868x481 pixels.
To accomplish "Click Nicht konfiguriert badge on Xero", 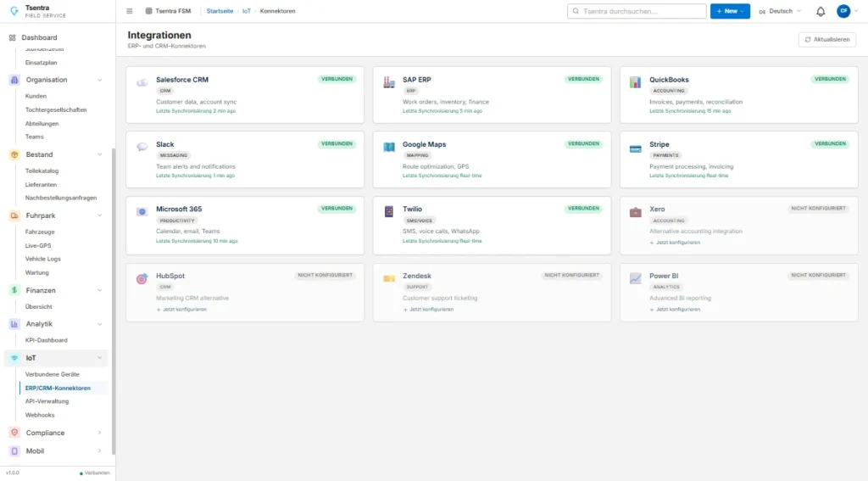I will tap(818, 209).
